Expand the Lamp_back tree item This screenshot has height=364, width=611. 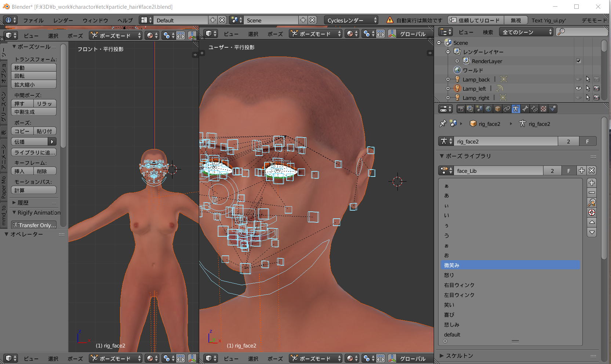pos(448,79)
